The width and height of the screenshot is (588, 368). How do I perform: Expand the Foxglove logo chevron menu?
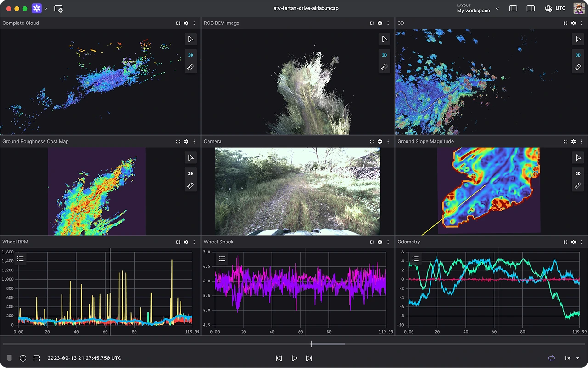point(45,8)
